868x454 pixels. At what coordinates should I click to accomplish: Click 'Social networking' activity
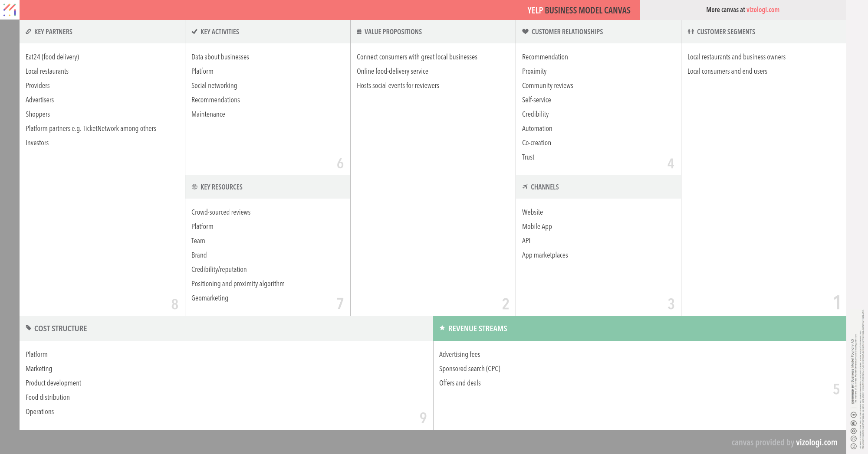point(214,85)
